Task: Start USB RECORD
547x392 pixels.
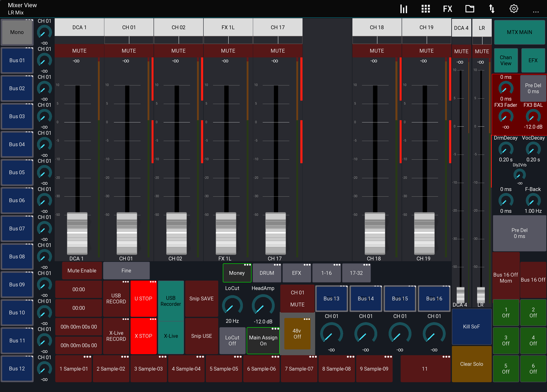Action: pos(116,299)
